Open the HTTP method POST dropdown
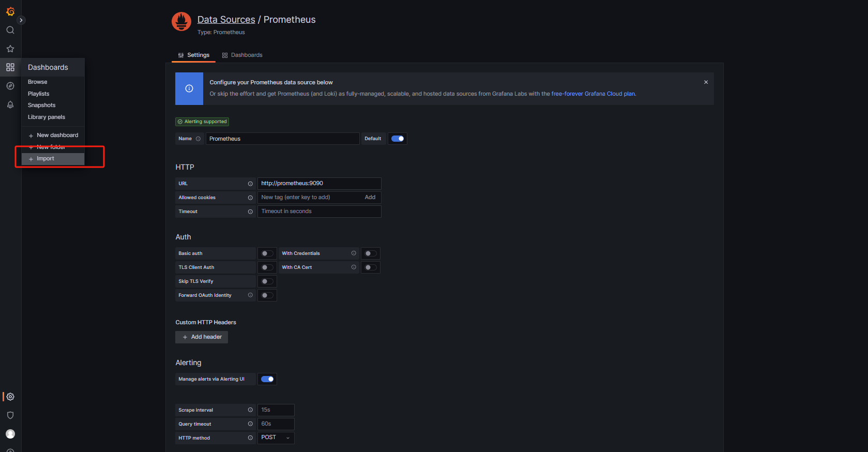868x452 pixels. tap(276, 438)
